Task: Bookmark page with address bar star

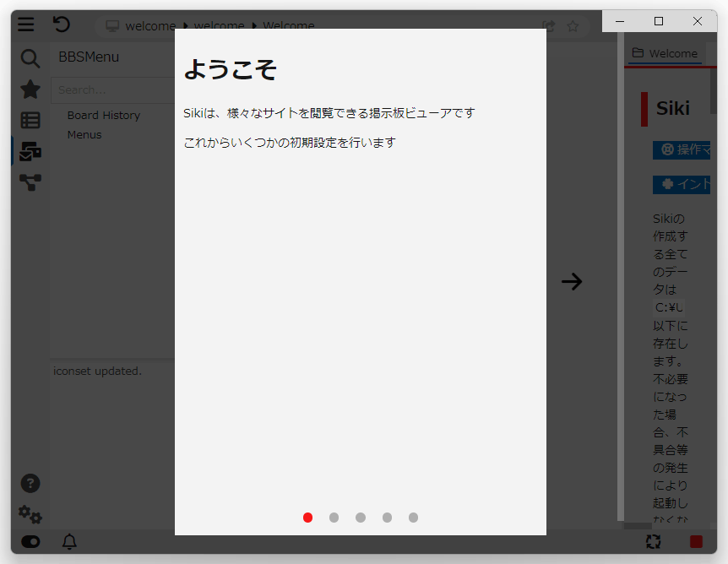Action: click(573, 26)
